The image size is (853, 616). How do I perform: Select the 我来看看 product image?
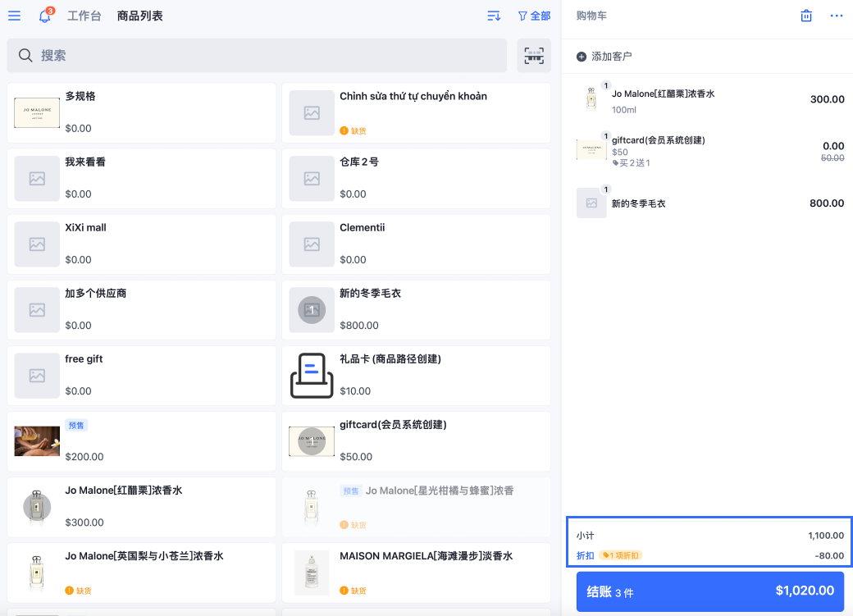tap(37, 179)
